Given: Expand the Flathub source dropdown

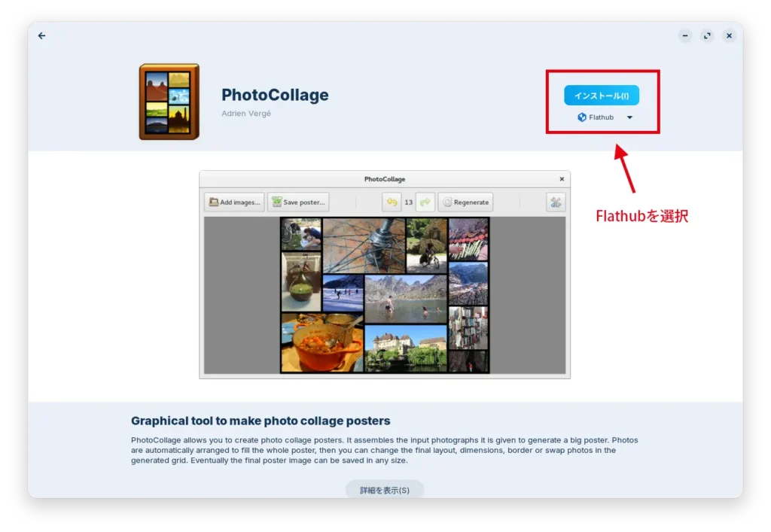Looking at the screenshot, I should pos(629,117).
